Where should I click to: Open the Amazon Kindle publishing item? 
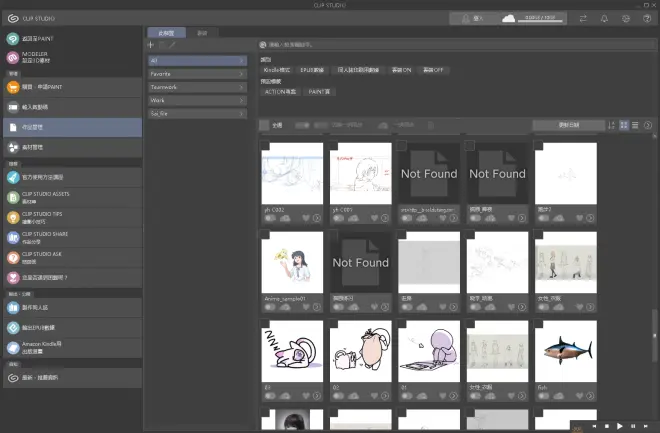pyautogui.click(x=72, y=348)
